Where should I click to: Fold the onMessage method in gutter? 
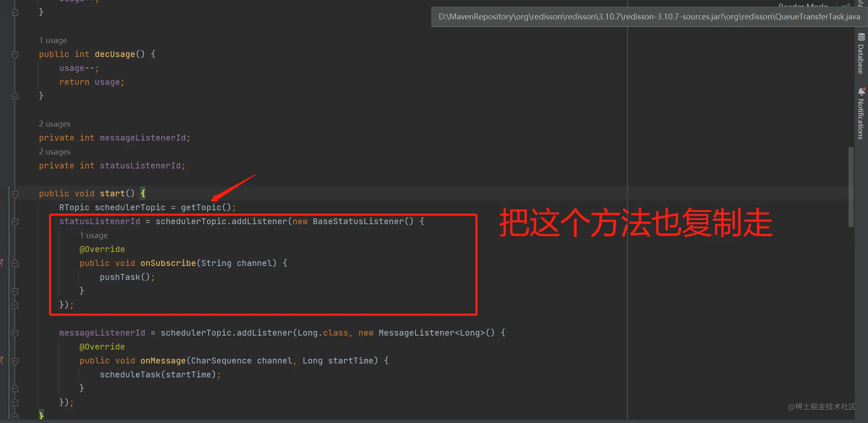(15, 361)
